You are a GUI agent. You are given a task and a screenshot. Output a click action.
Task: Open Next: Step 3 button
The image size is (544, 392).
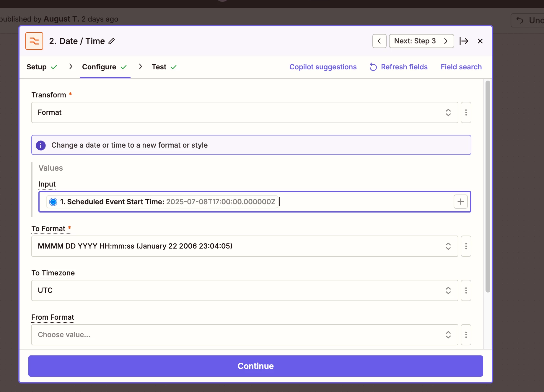coord(421,41)
